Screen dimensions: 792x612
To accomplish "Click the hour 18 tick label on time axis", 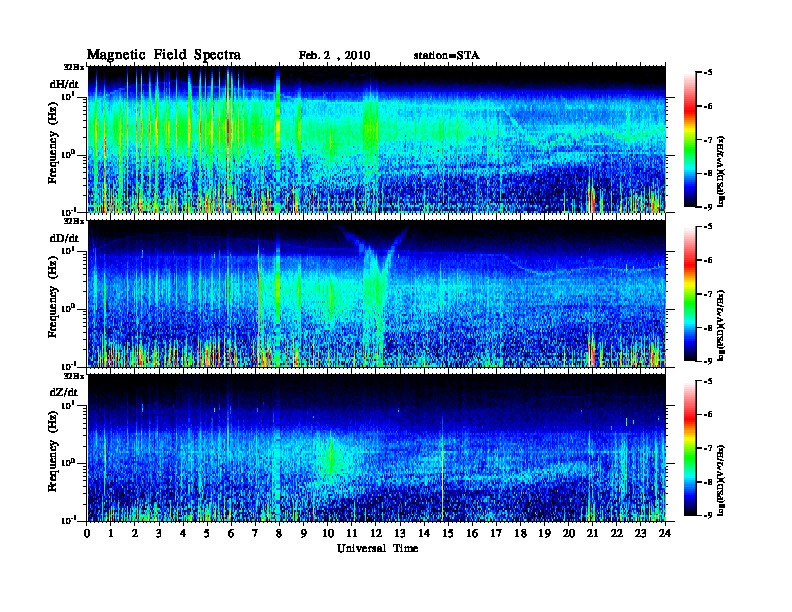I will click(x=520, y=533).
